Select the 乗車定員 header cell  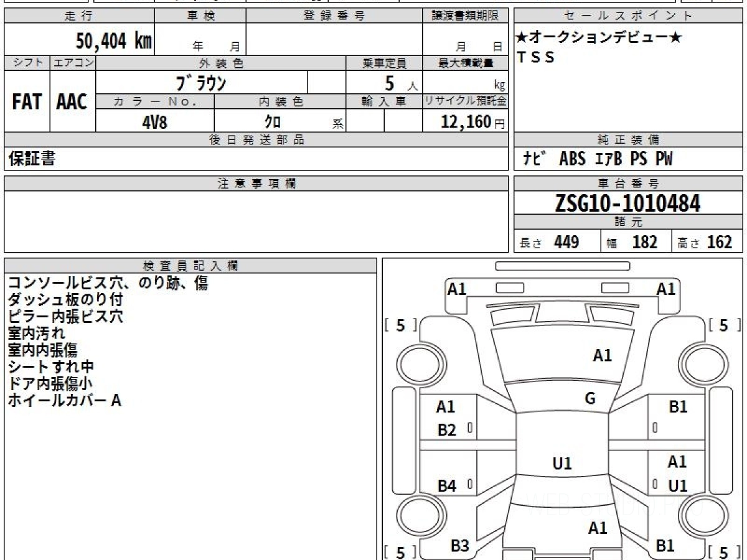coord(384,63)
